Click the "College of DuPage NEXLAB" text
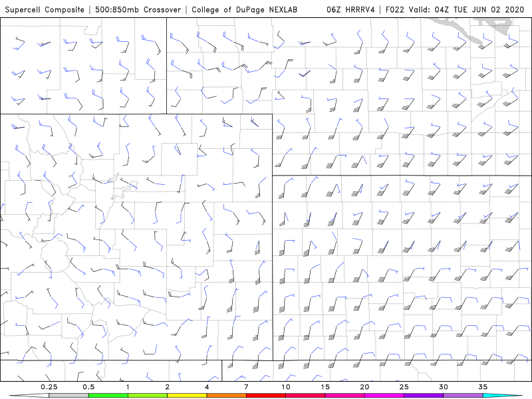 click(244, 9)
